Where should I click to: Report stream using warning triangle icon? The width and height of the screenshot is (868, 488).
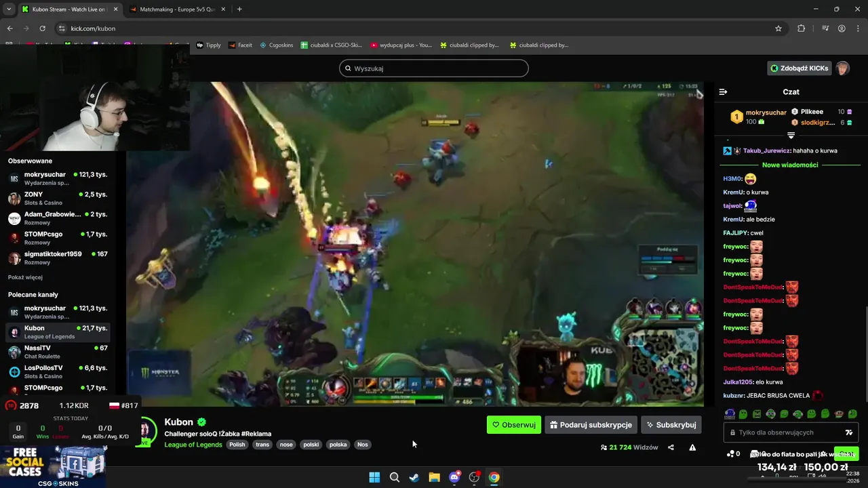pos(692,447)
